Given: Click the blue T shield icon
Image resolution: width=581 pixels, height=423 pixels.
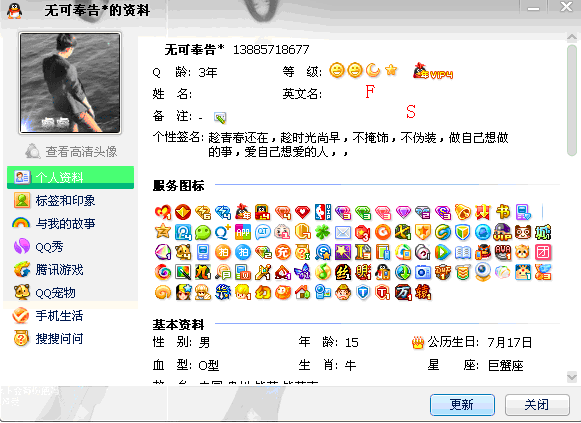Looking at the screenshot, I should 363,292.
